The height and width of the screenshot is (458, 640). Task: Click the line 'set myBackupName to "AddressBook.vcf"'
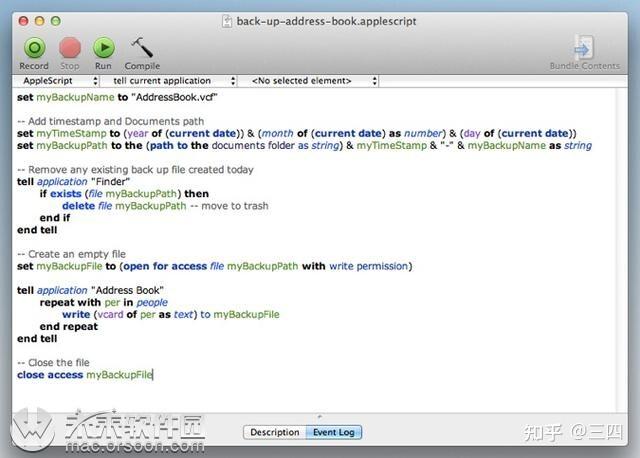[x=117, y=97]
